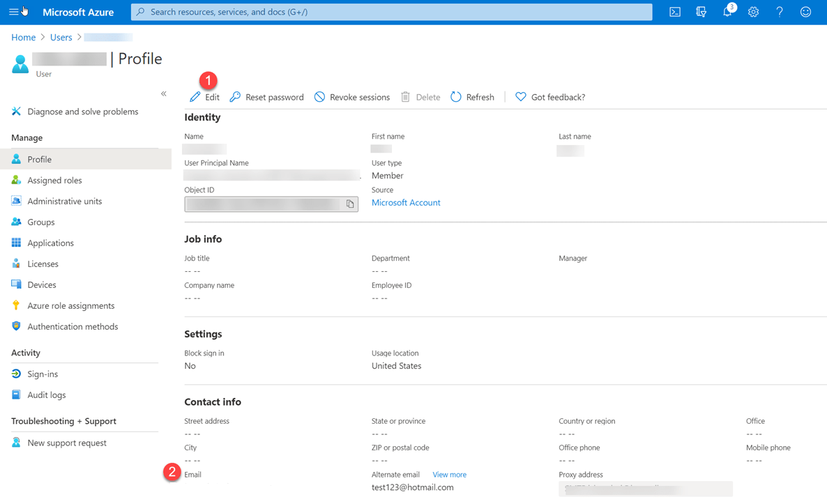Copy the Object ID value
The width and height of the screenshot is (827, 504).
pyautogui.click(x=351, y=204)
